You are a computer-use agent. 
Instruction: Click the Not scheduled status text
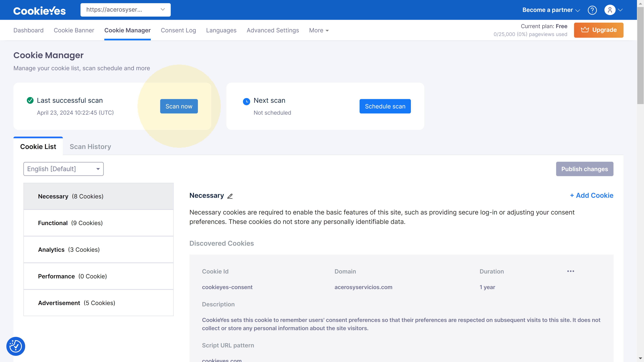(x=272, y=113)
